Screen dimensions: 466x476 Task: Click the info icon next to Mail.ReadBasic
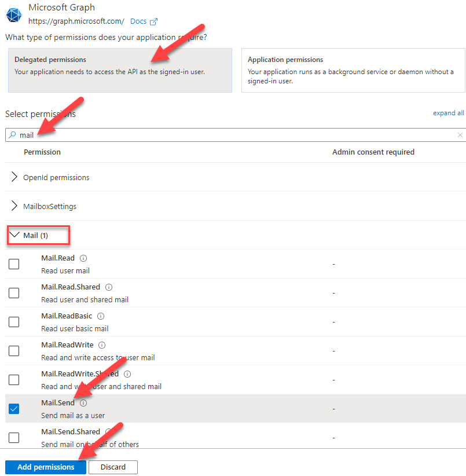coord(100,316)
